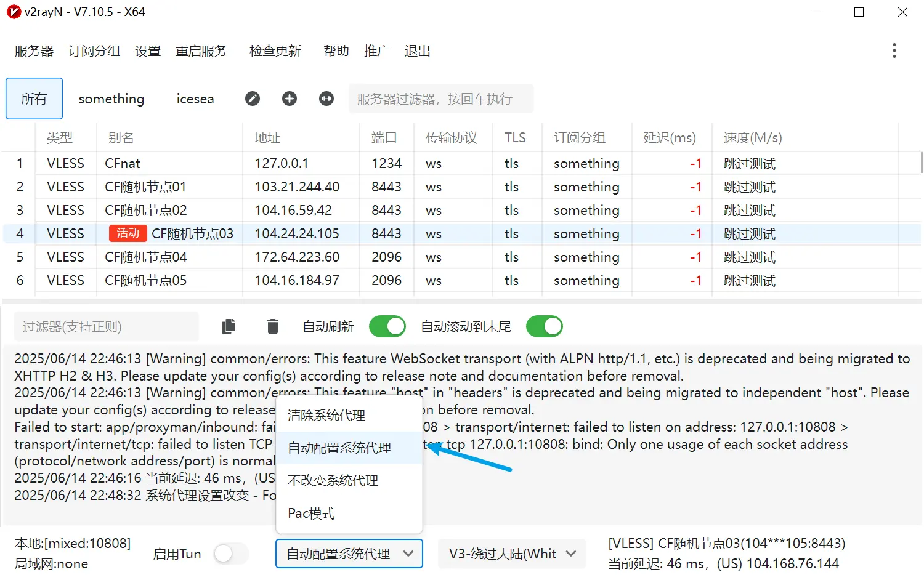The width and height of the screenshot is (924, 580).
Task: Click the 重启服务 menu item
Action: (x=201, y=51)
